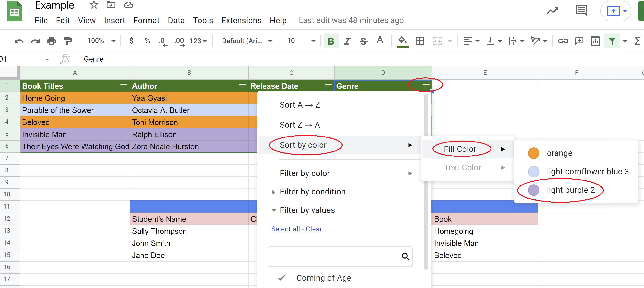
Task: Pick the light purple 2 swatch
Action: pyautogui.click(x=533, y=190)
